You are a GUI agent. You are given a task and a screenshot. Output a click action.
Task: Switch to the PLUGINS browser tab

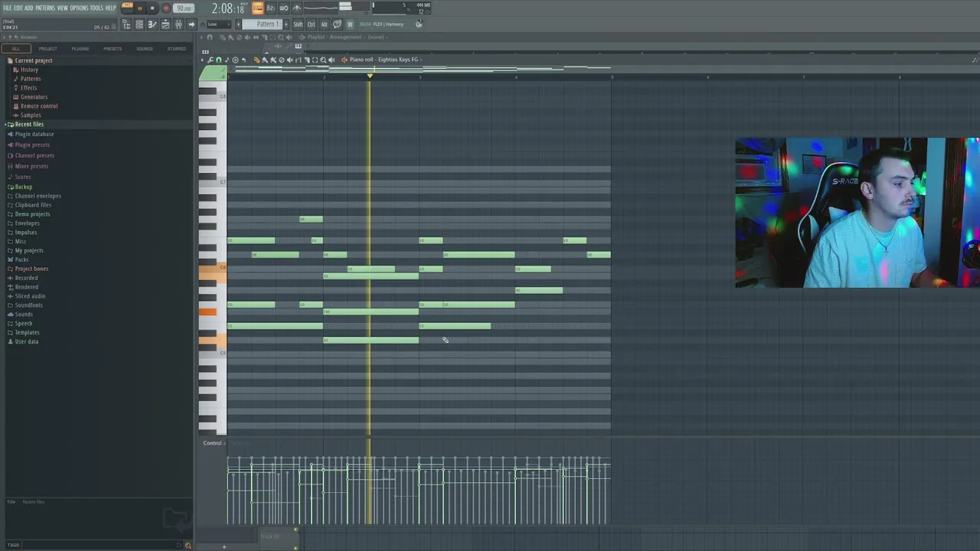coord(80,48)
